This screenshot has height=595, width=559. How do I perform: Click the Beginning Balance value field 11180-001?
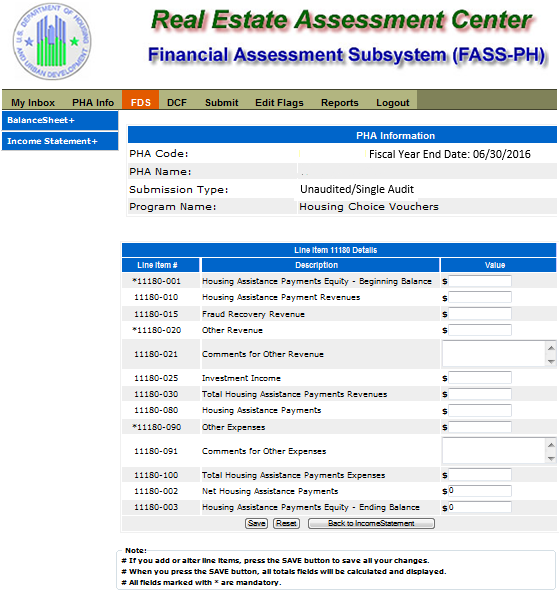coord(480,281)
